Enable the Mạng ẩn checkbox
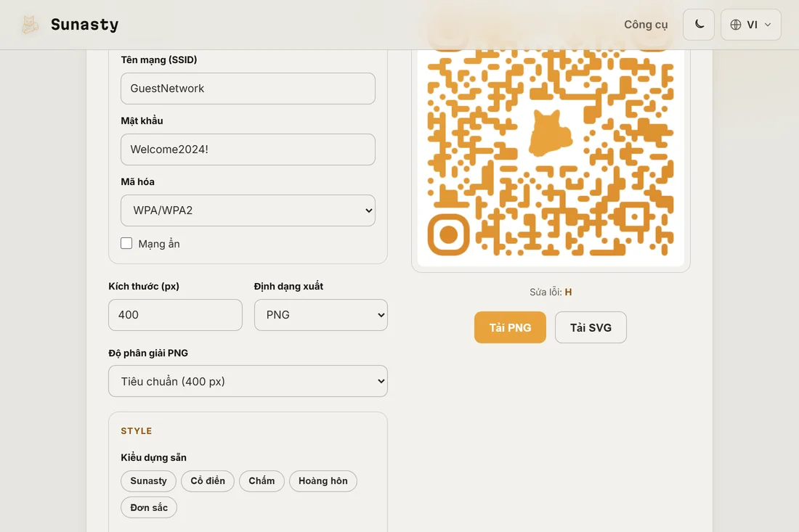Viewport: 799px width, 532px height. [x=126, y=243]
